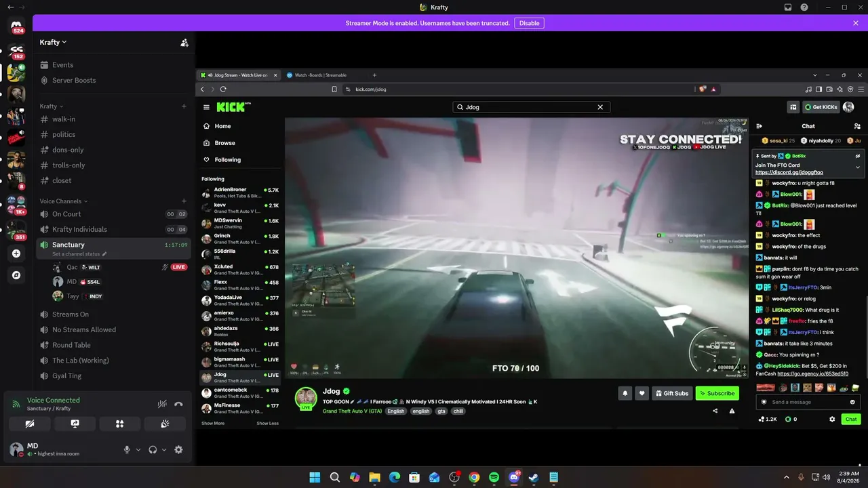Open the emoji picker in chat input
The height and width of the screenshot is (488, 868).
[852, 402]
